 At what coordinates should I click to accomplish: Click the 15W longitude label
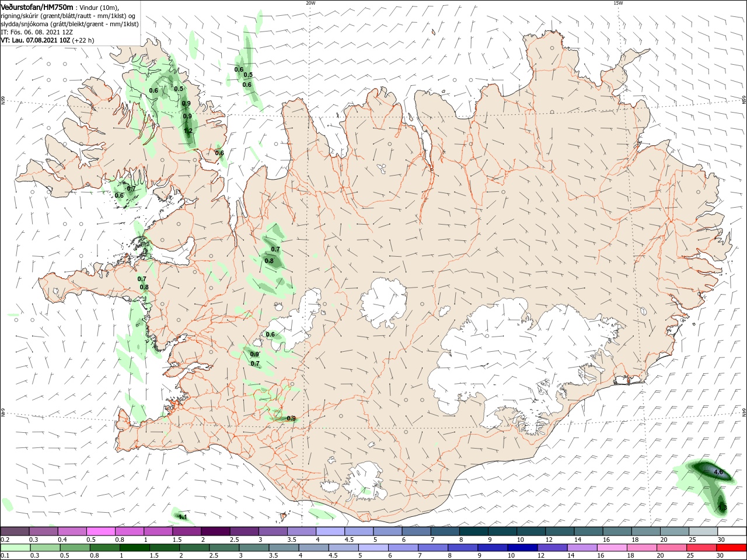(x=617, y=3)
